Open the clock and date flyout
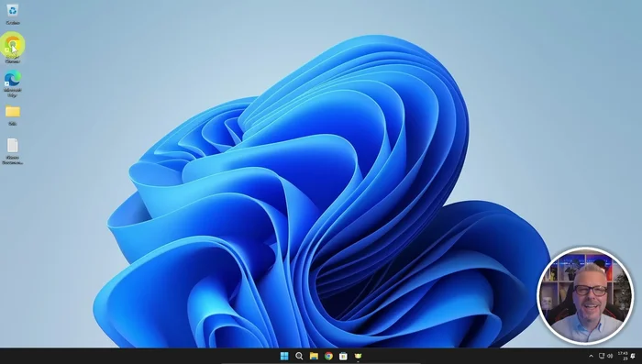Screen dimensions: 642x364 click(x=623, y=356)
